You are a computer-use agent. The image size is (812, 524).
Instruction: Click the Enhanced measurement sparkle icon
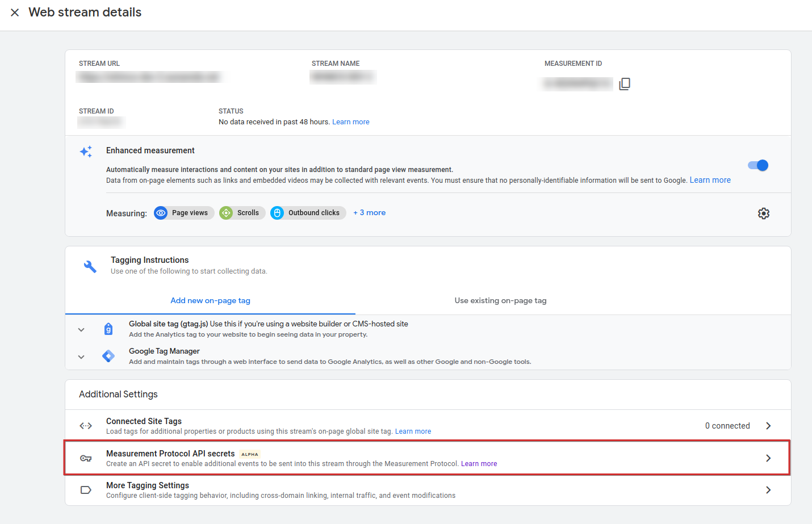pos(86,152)
